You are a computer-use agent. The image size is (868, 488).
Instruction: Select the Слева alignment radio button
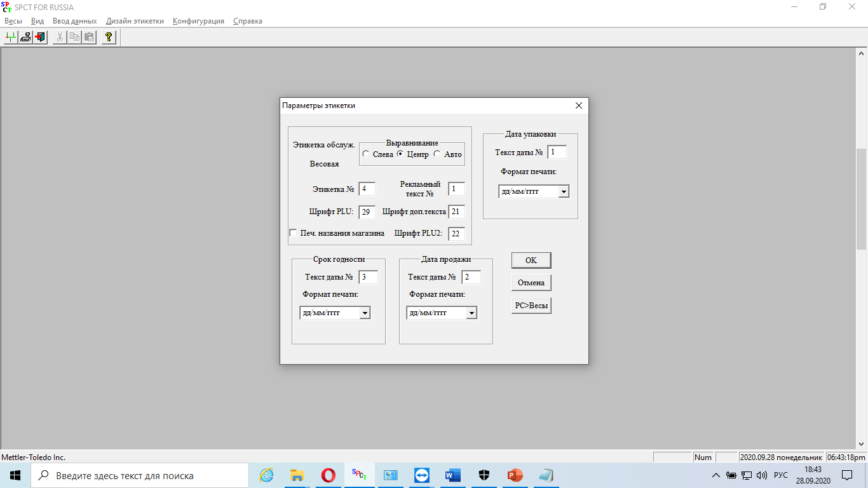(366, 154)
